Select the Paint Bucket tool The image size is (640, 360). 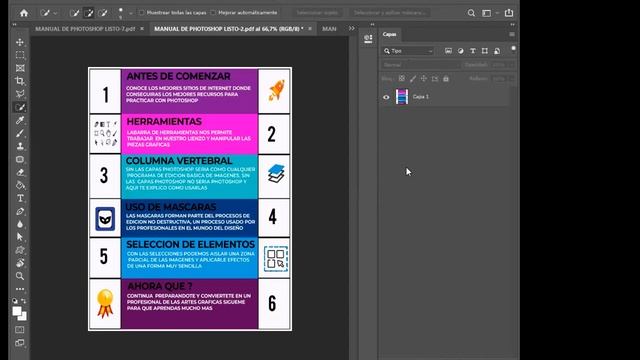coord(20,185)
